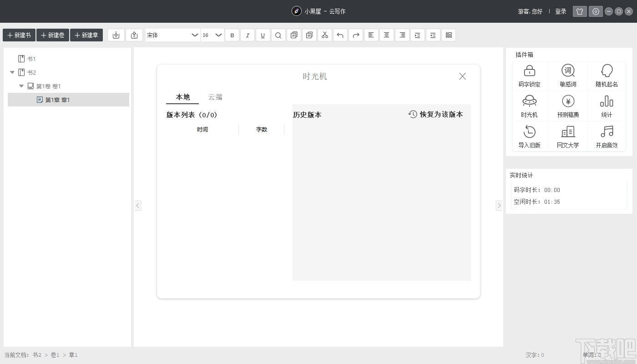Click 书2 in the status bar breadcrumb

pyautogui.click(x=37, y=355)
